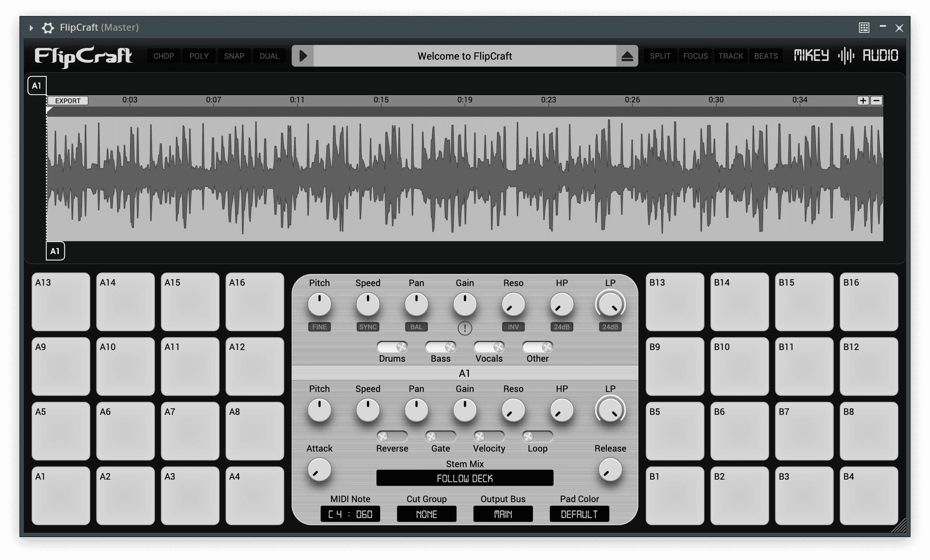Open the MIDI Note C4 : 060 selector
Screen dimensions: 930x560
(350, 514)
